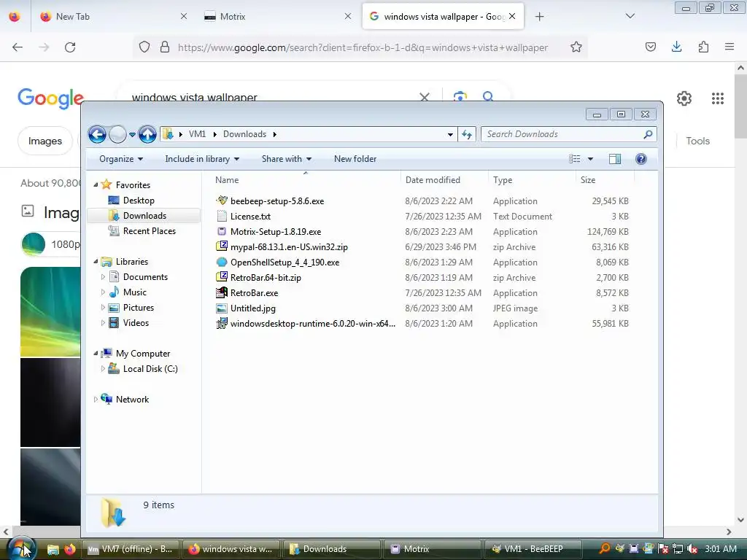The height and width of the screenshot is (560, 747).
Task: Save page to Pocket icon
Action: point(650,47)
